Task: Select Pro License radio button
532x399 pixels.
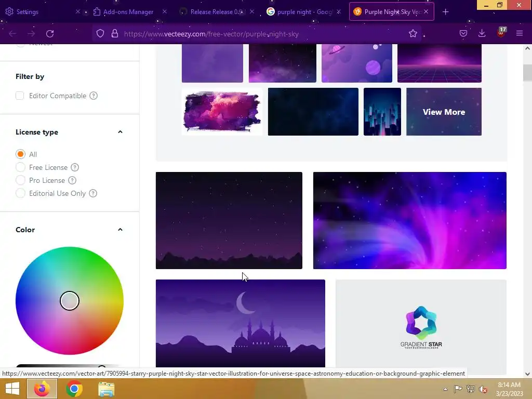Action: 20,180
